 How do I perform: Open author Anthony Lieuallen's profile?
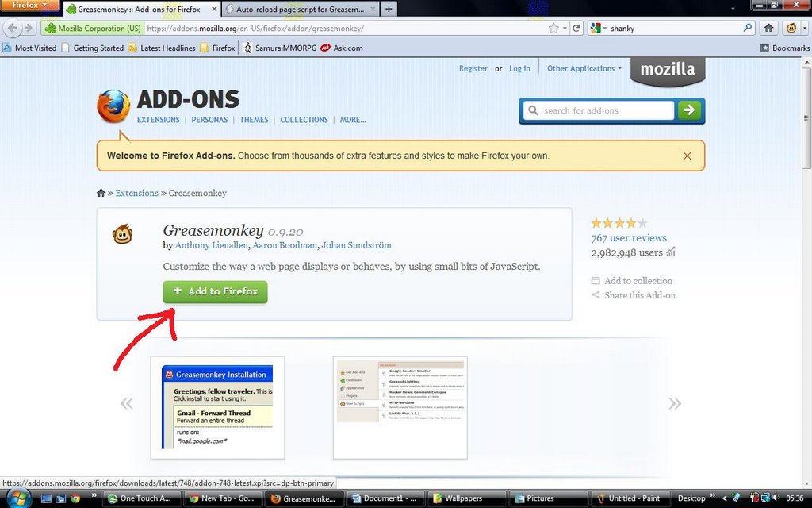point(211,245)
